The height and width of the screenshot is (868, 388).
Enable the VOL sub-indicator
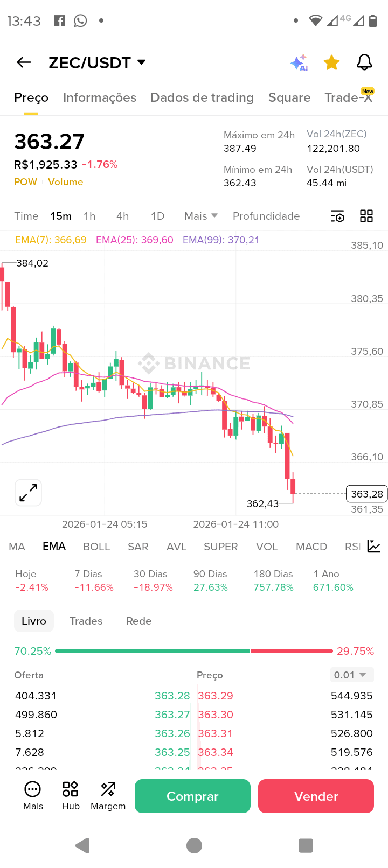[x=267, y=547]
